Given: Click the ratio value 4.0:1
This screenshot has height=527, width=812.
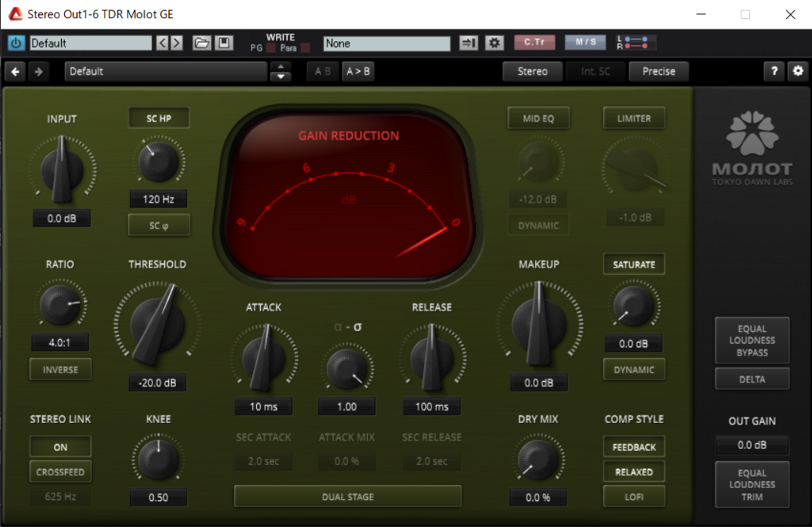Looking at the screenshot, I should [59, 343].
